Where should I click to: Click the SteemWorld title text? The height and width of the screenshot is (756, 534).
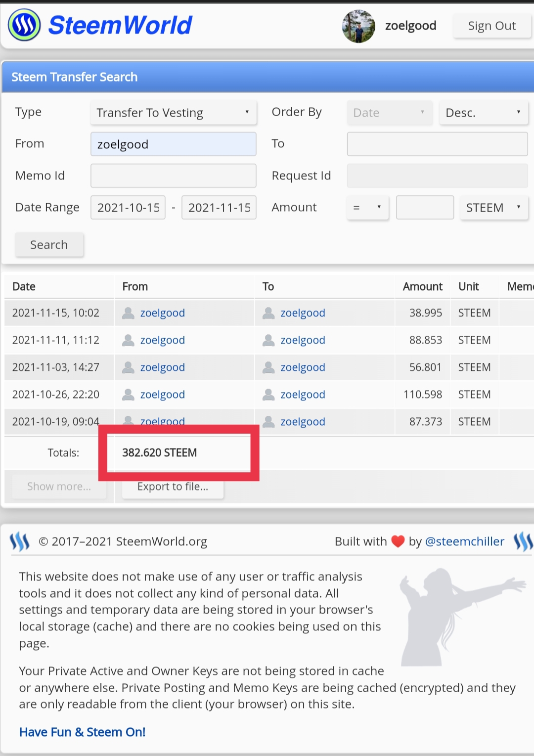[120, 25]
